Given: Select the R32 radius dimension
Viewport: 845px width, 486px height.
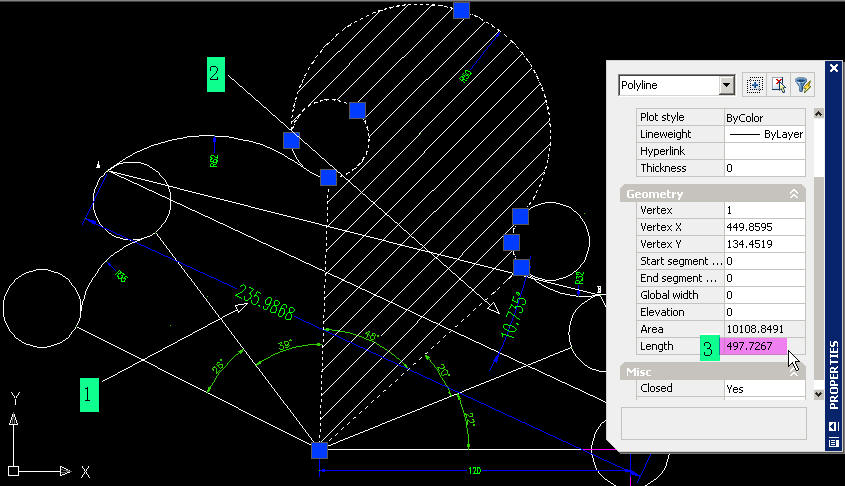Looking at the screenshot, I should (579, 278).
